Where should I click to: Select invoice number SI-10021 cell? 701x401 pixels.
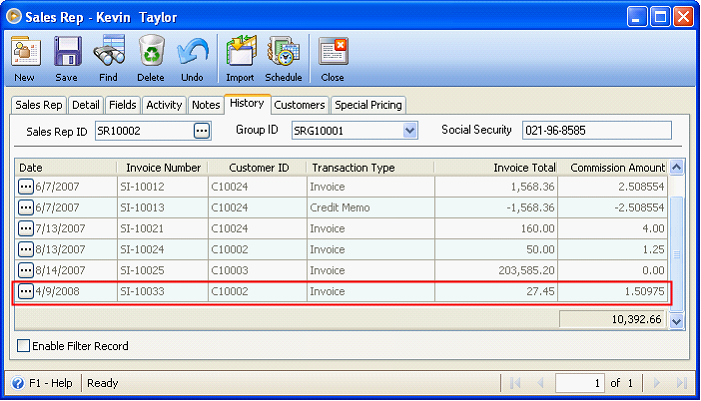click(163, 228)
